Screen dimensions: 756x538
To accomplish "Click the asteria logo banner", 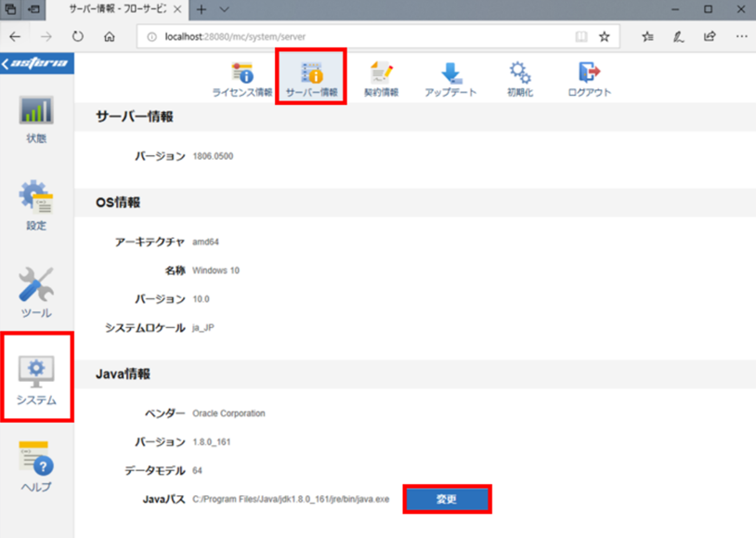I will coord(36,63).
